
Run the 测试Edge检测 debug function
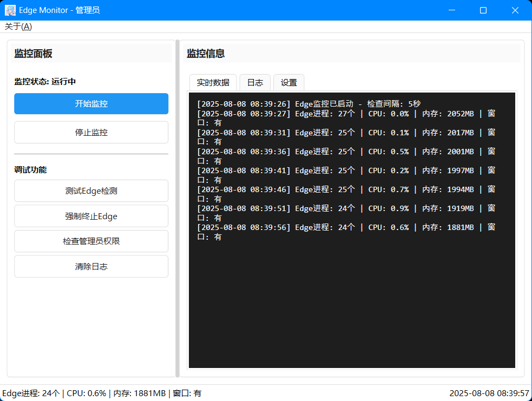(x=91, y=190)
